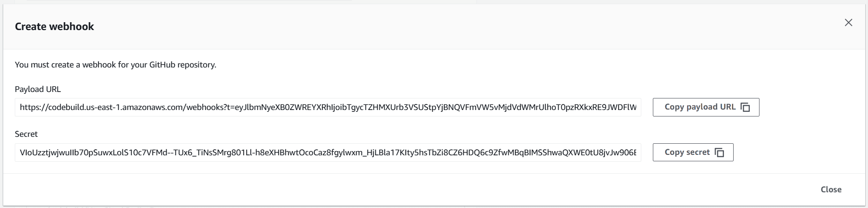Click the "Create webhook" dialog heading

coord(54,27)
